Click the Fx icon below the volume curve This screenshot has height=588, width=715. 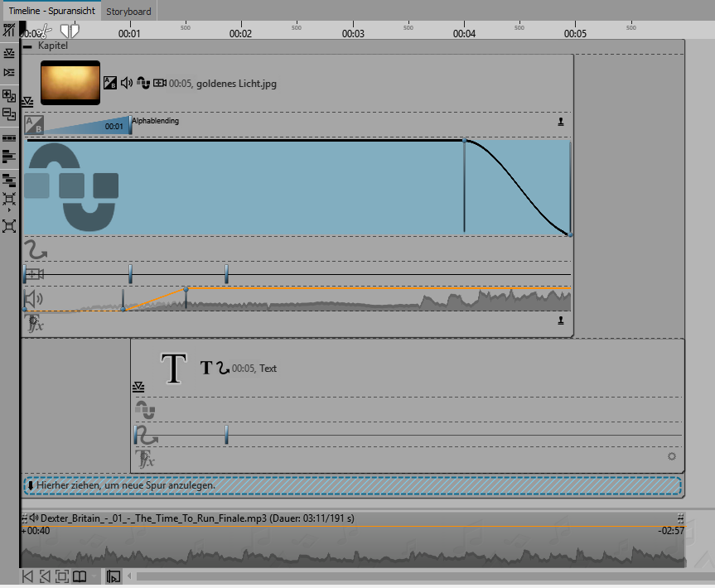35,324
